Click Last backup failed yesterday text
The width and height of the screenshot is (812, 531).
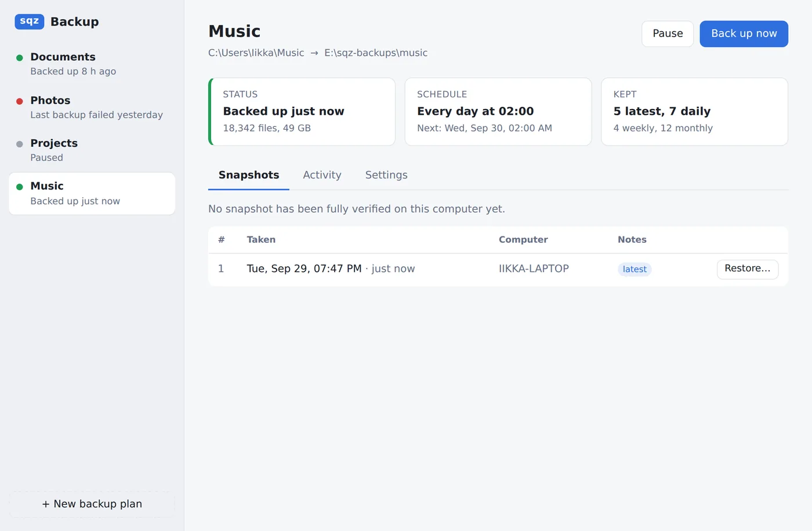tap(96, 115)
